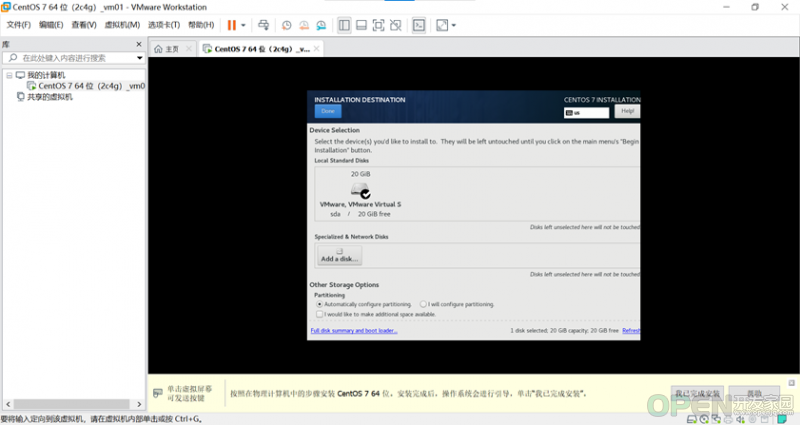Revert to the previous snapshot icon

pyautogui.click(x=304, y=25)
